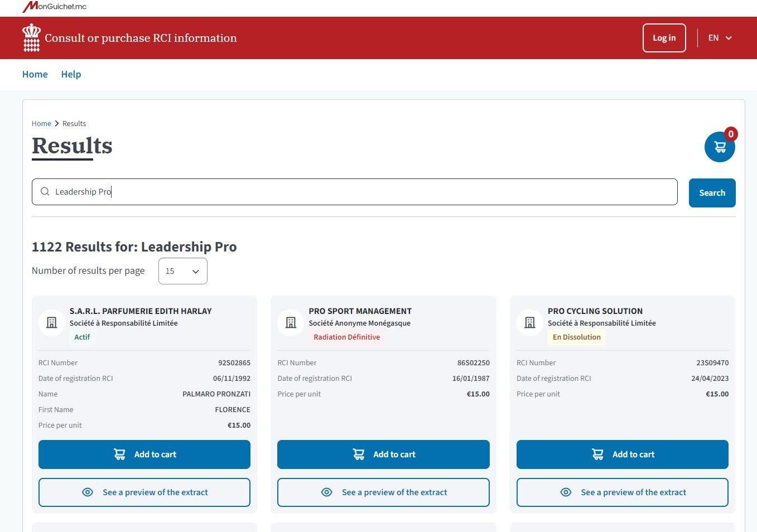Click RCI number 86S02250
Image resolution: width=757 pixels, height=532 pixels.
(473, 363)
